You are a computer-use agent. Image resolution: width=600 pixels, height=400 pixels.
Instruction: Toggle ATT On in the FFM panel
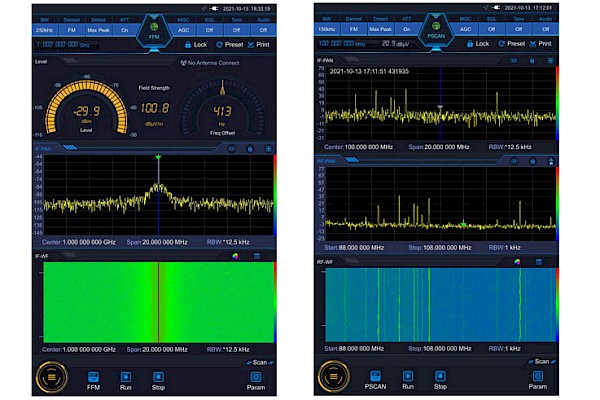click(125, 30)
